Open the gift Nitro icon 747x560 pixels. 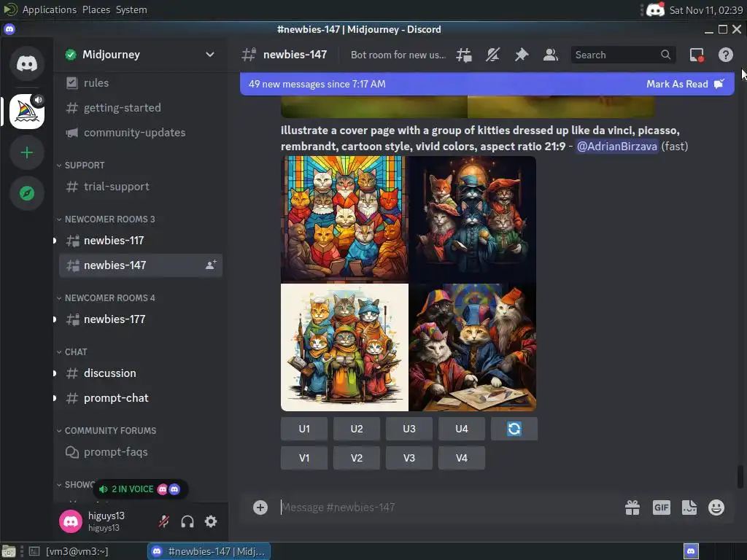[632, 507]
